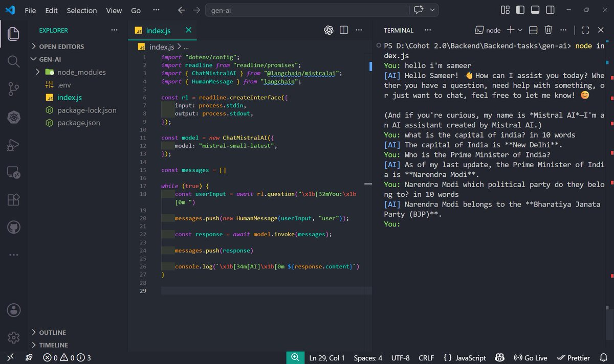The height and width of the screenshot is (364, 614).
Task: Split the editor right
Action: tap(344, 30)
